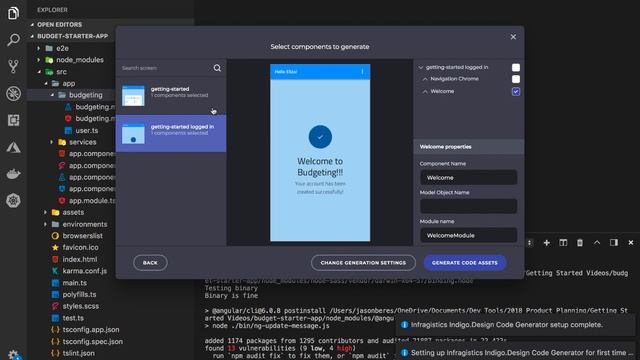The height and width of the screenshot is (360, 640).
Task: Open the Debug view in activity bar
Action: (x=13, y=93)
